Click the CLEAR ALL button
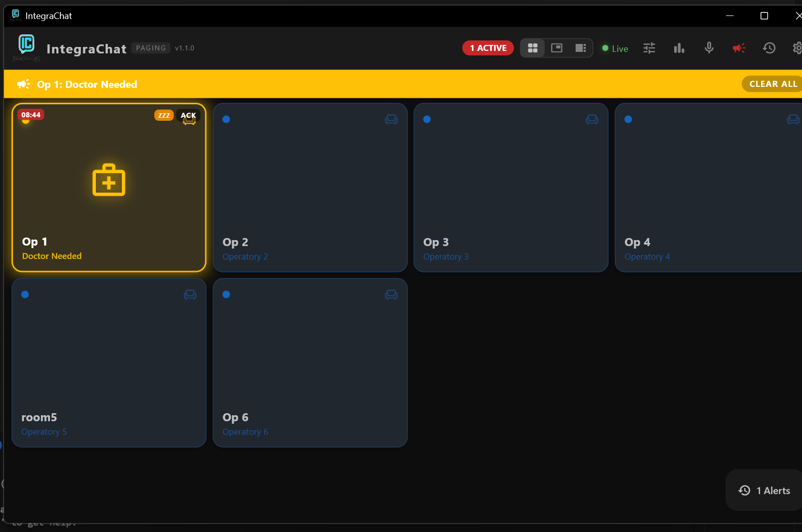Image resolution: width=802 pixels, height=532 pixels. point(773,84)
